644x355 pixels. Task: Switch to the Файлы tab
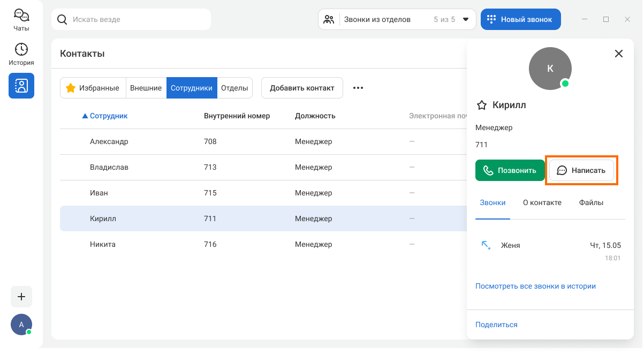tap(591, 202)
